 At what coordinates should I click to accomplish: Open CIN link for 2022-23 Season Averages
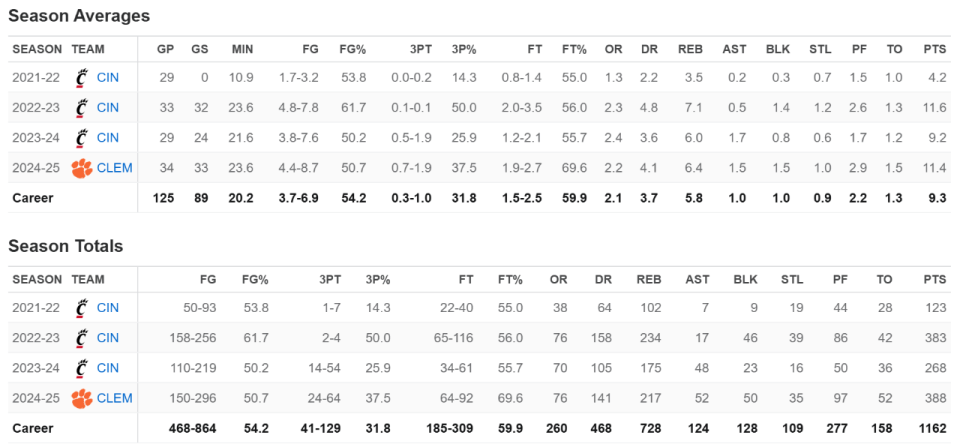coord(108,107)
